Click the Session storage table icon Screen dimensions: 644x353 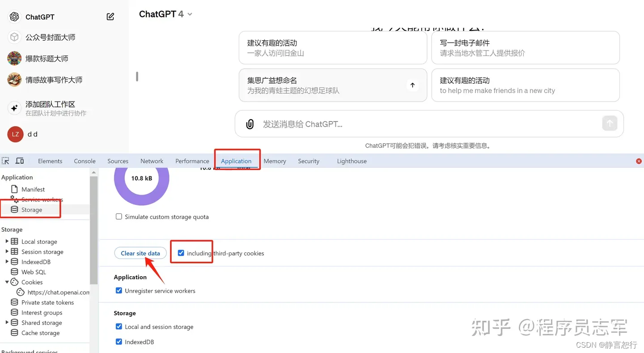click(x=14, y=251)
